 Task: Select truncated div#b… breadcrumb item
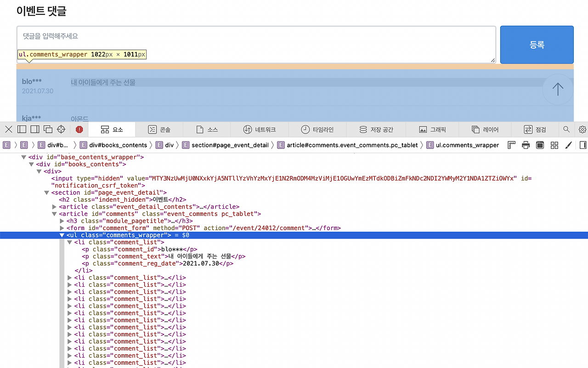tap(53, 145)
